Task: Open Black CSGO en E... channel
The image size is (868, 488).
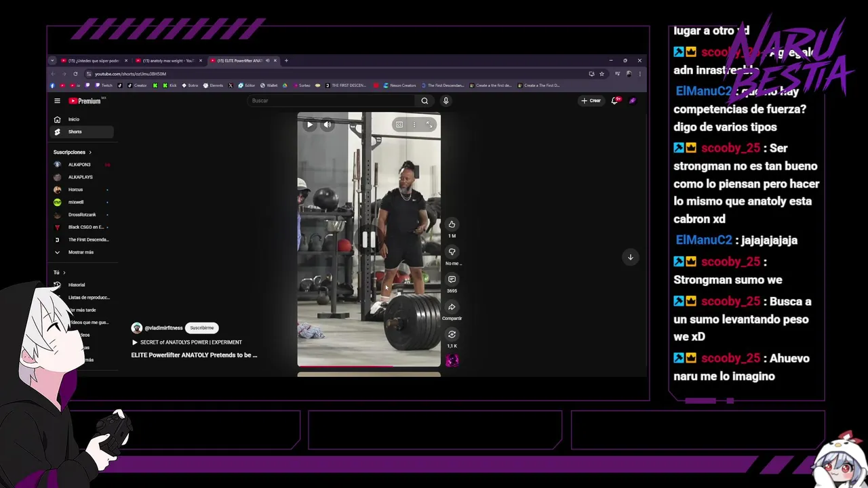Action: 81,227
